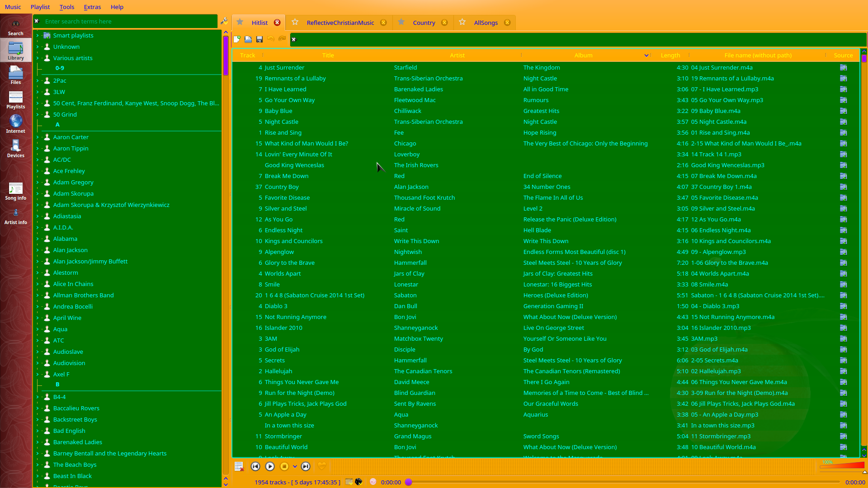Start playback with Play button

click(270, 466)
